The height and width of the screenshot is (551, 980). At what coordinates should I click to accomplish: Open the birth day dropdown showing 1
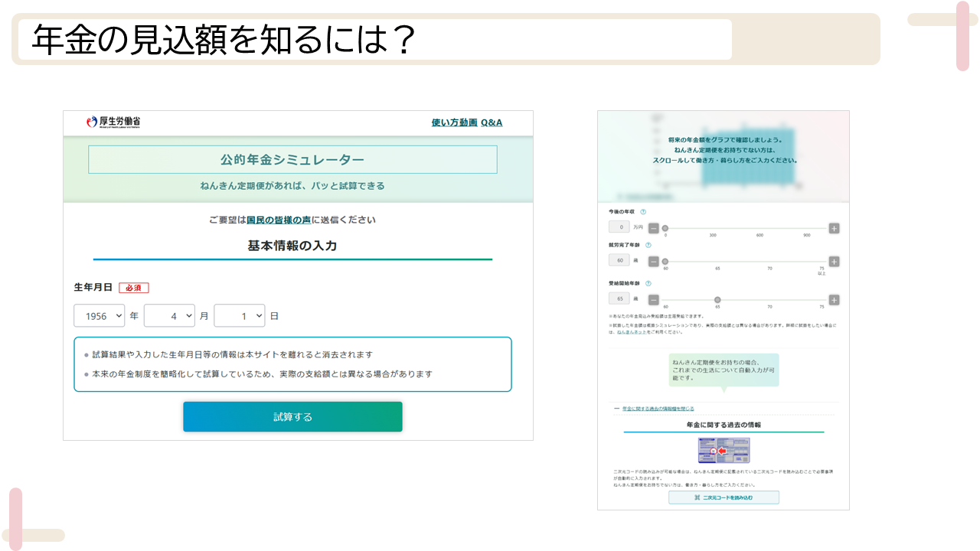coord(239,315)
